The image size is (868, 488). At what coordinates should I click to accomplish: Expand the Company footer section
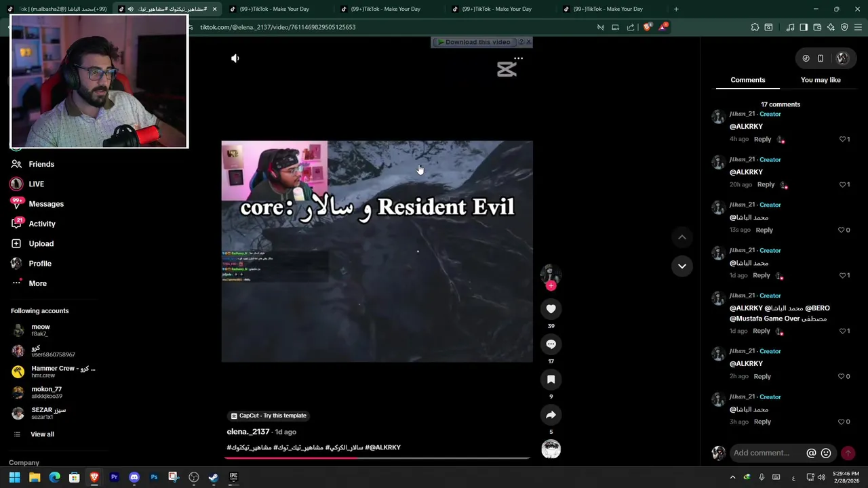[24, 463]
